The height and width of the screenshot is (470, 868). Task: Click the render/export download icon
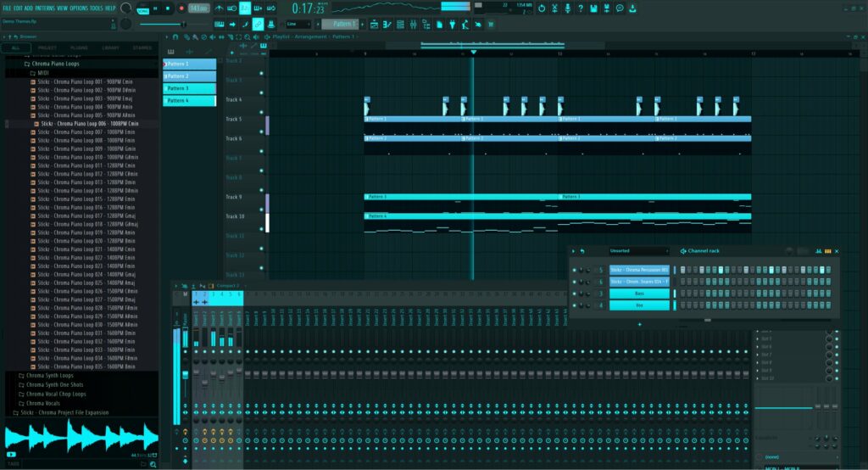(632, 8)
